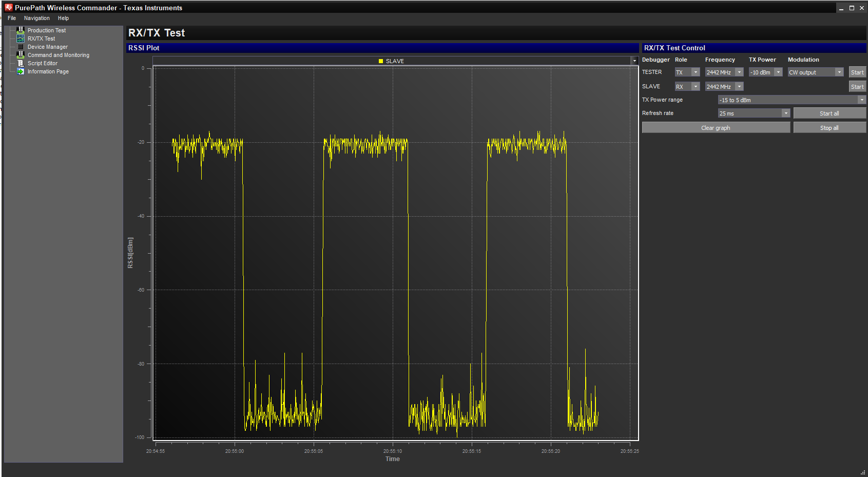This screenshot has height=477, width=868.
Task: Open the SLAVE Frequency dropdown
Action: point(724,87)
